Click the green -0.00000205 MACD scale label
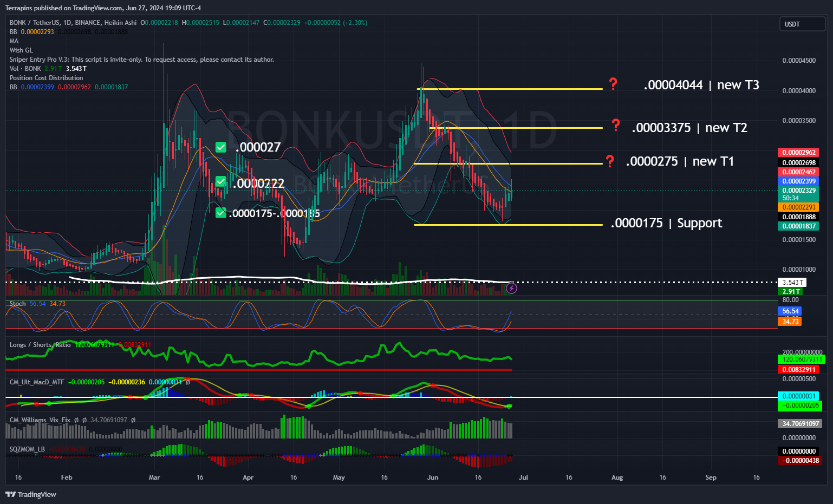 pyautogui.click(x=800, y=405)
